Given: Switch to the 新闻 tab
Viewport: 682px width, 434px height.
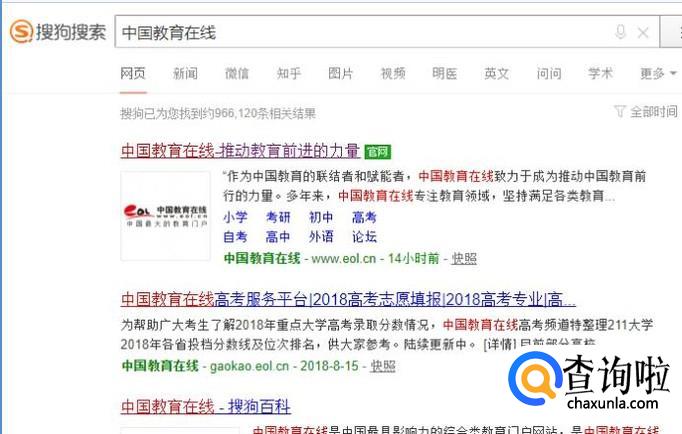Looking at the screenshot, I should 185,73.
